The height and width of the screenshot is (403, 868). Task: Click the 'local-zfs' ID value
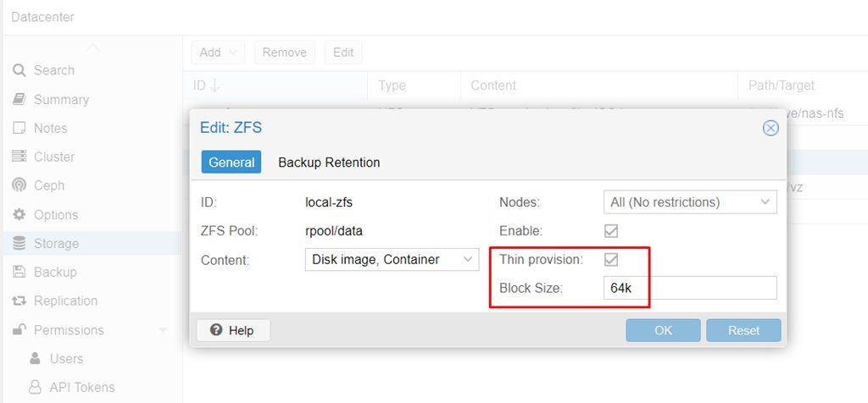[x=329, y=201]
